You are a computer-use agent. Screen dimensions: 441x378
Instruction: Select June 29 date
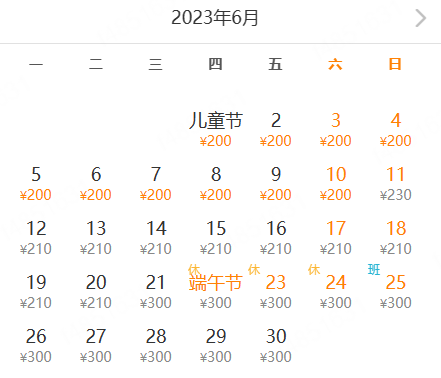(x=216, y=345)
